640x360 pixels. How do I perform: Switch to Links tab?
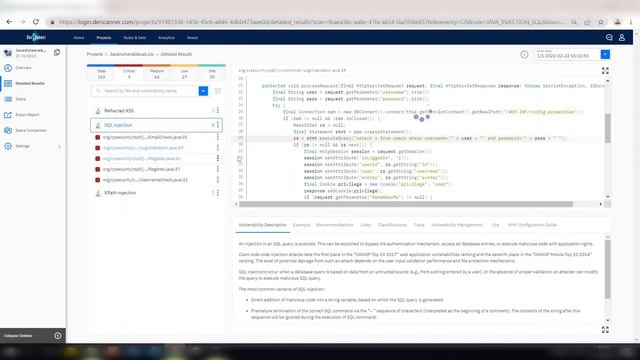tap(366, 225)
